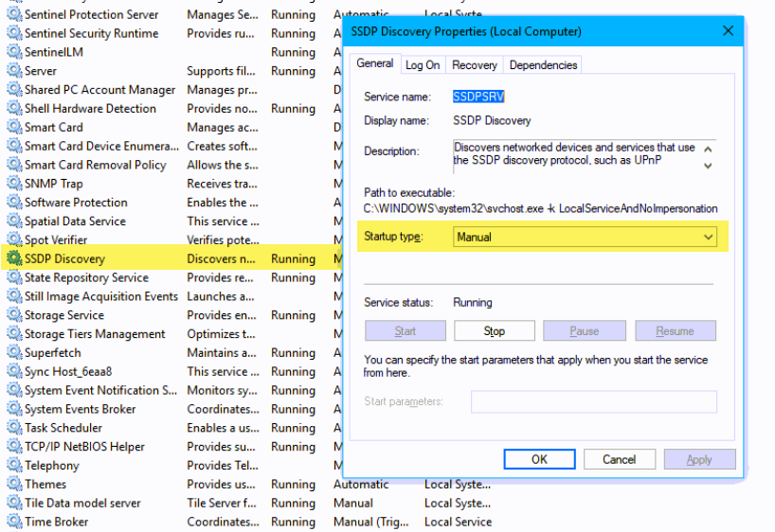Open the Startup type dropdown
Screen dimensions: 775x532
[x=585, y=237]
